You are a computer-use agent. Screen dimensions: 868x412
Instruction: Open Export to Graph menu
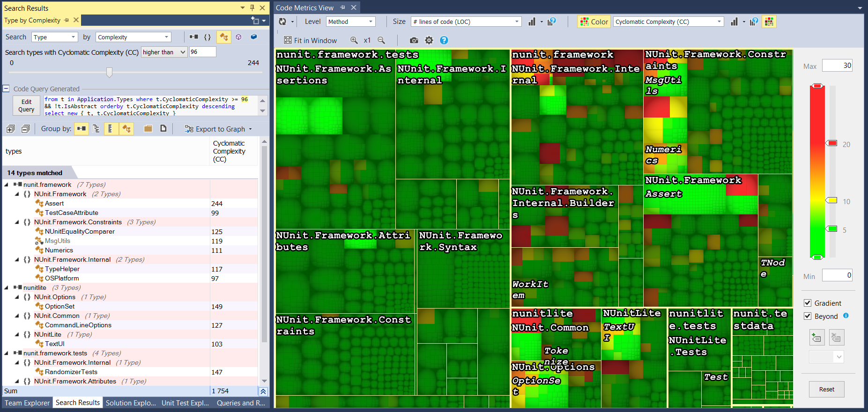point(218,129)
